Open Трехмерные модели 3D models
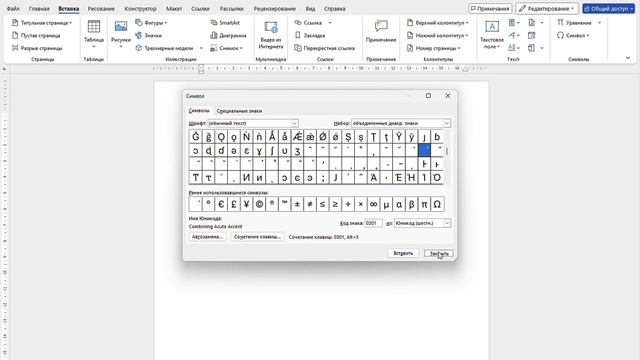Viewport: 640px width, 360px height. click(x=165, y=48)
